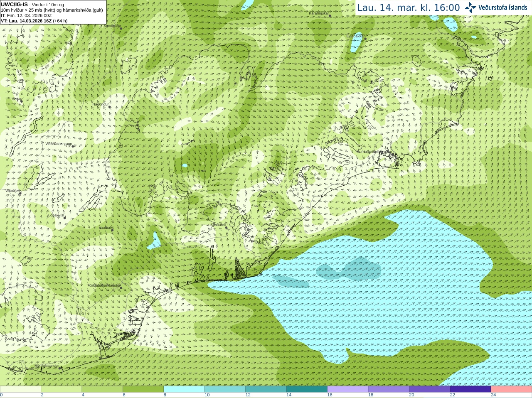Select the Kárahnjúkar station label

pos(319,13)
